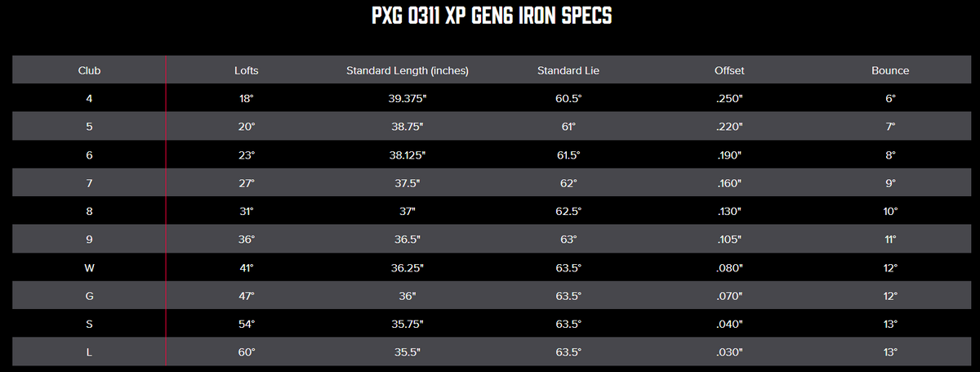The image size is (980, 372).
Task: Click the Bounce column header
Action: (890, 70)
